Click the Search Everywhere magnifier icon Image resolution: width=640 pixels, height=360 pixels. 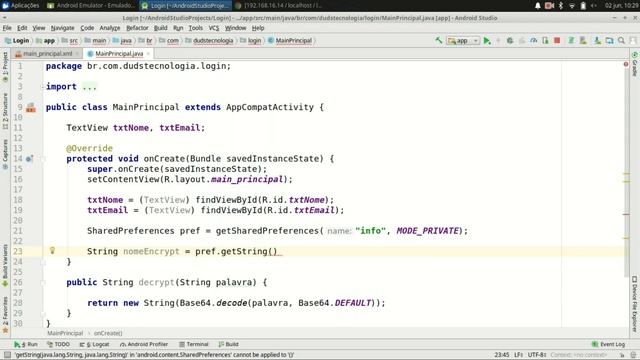pos(621,40)
